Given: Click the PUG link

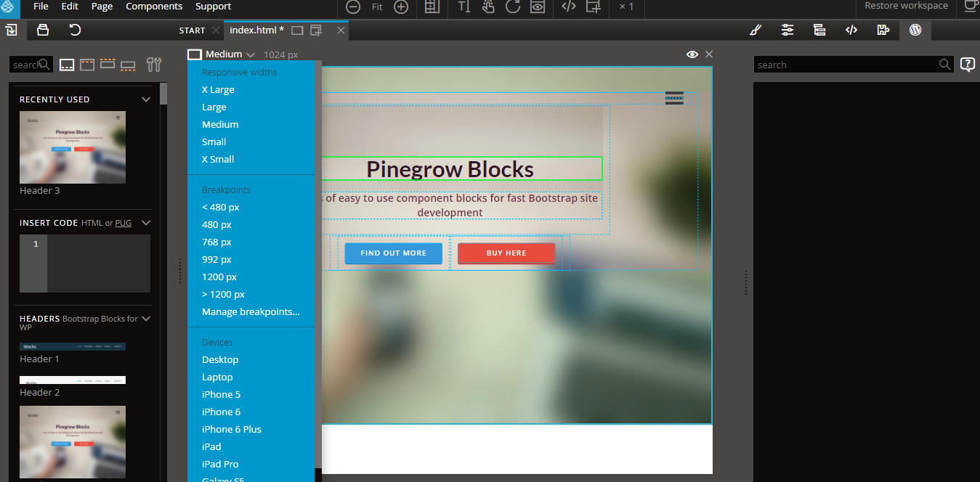Looking at the screenshot, I should click(x=123, y=223).
